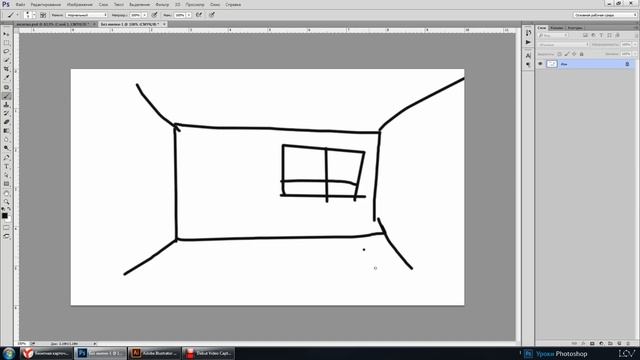Open the Фильтр menu
Viewport: 640px width, 360px height.
(162, 4)
